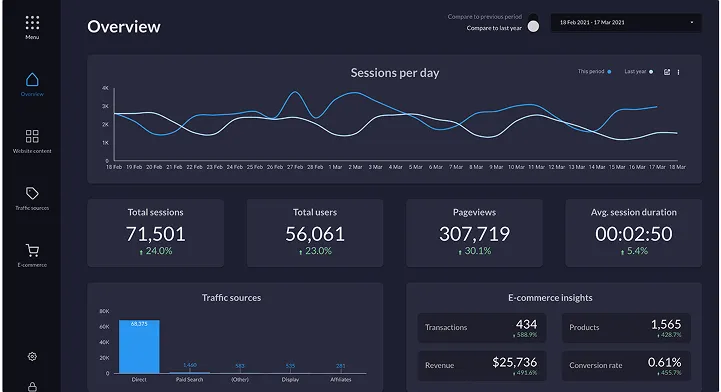Toggle This period legend series
The width and height of the screenshot is (721, 392).
point(594,72)
